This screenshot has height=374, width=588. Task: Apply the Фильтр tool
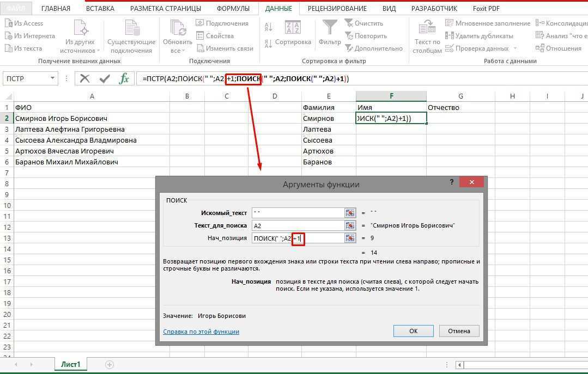point(329,30)
